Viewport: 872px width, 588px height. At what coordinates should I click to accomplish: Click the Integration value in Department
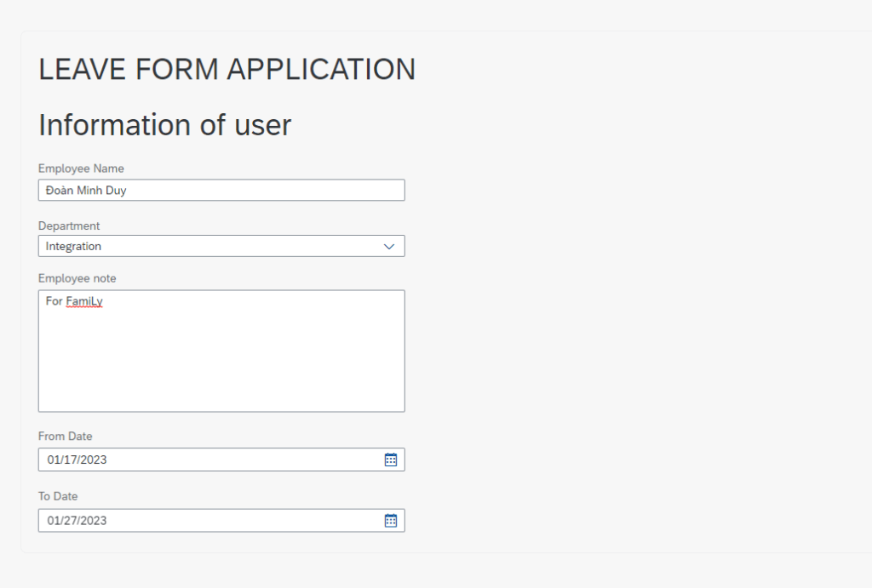[x=73, y=246]
